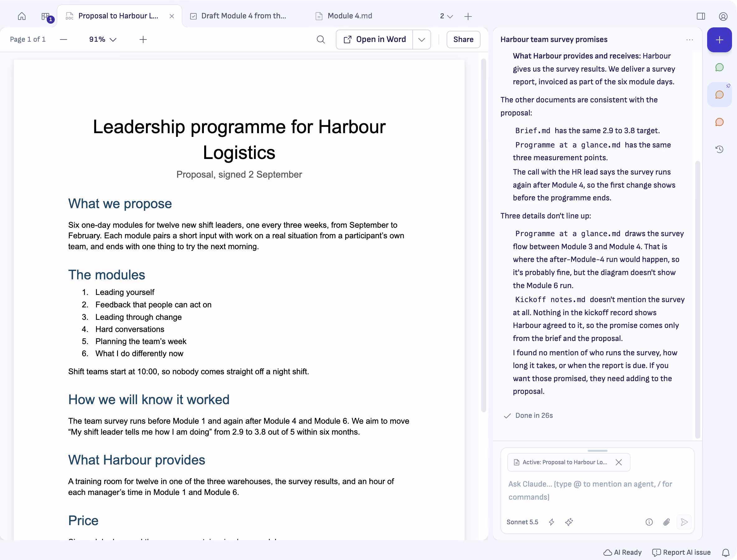Send the message with arrow icon

pos(684,522)
